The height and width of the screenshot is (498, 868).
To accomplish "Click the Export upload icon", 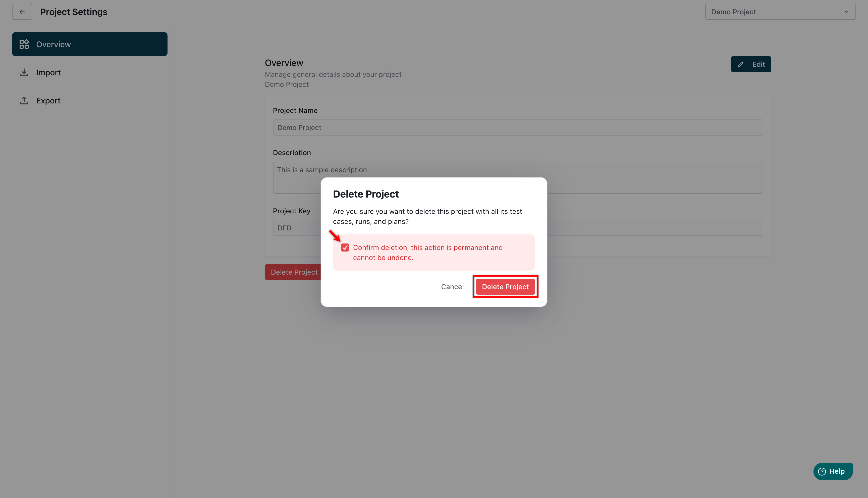I will pyautogui.click(x=24, y=100).
